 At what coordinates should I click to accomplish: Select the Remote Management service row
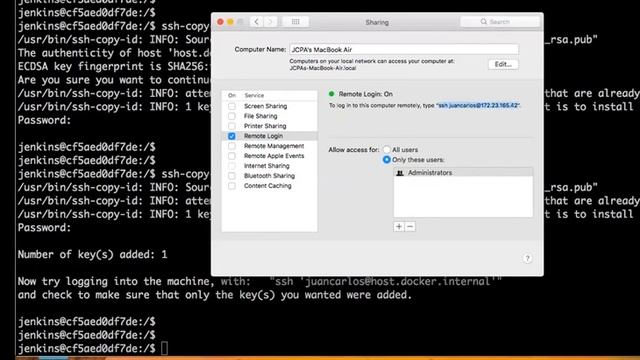(x=269, y=146)
